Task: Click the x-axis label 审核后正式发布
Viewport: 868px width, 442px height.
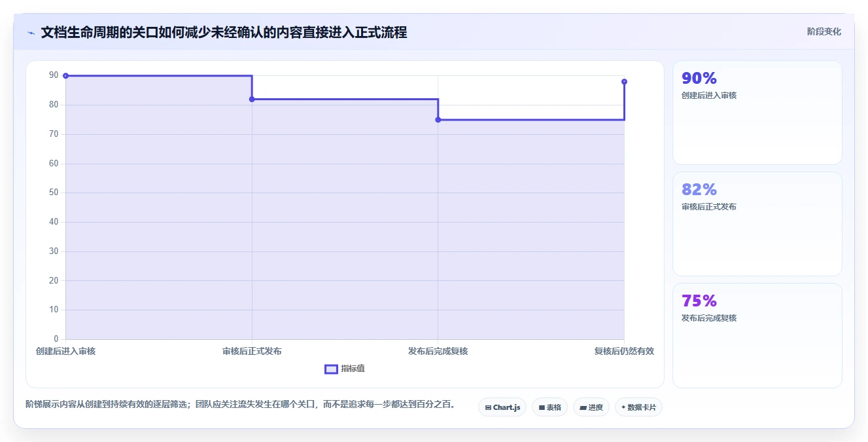Action: coord(252,351)
